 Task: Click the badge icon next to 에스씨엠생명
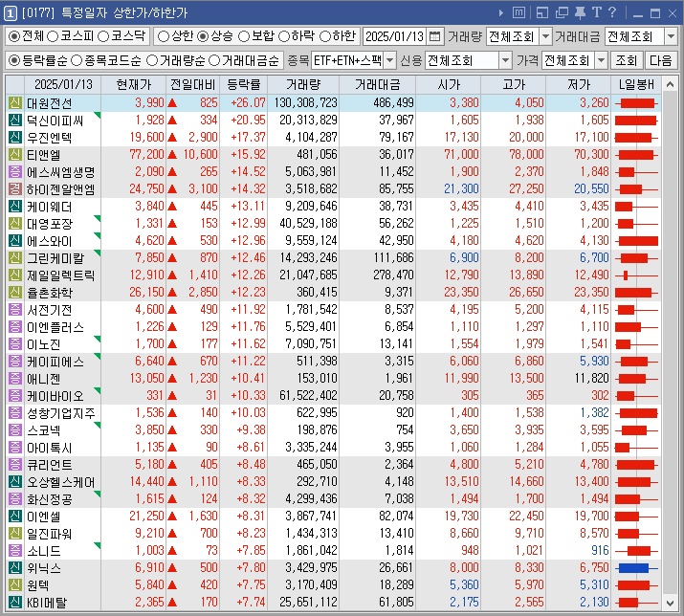pyautogui.click(x=15, y=172)
